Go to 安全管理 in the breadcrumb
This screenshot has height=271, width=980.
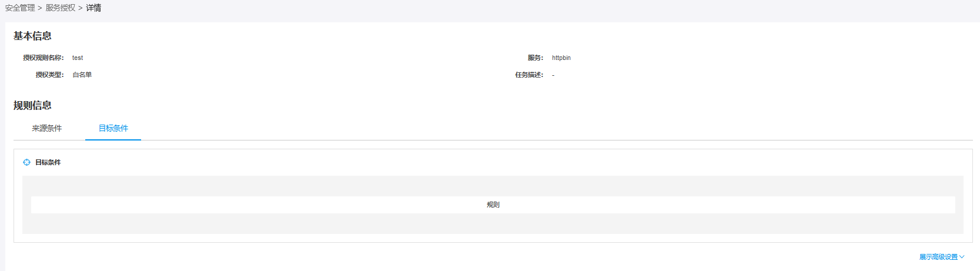click(20, 8)
